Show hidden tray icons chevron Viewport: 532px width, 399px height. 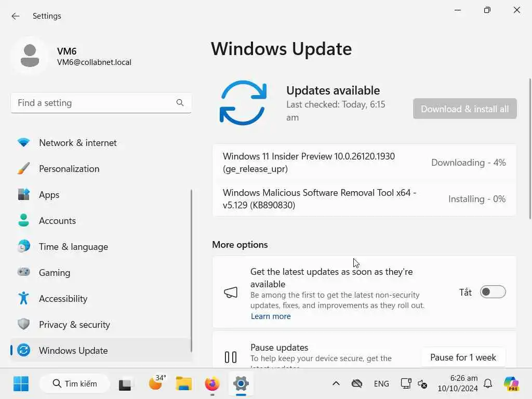tap(336, 383)
